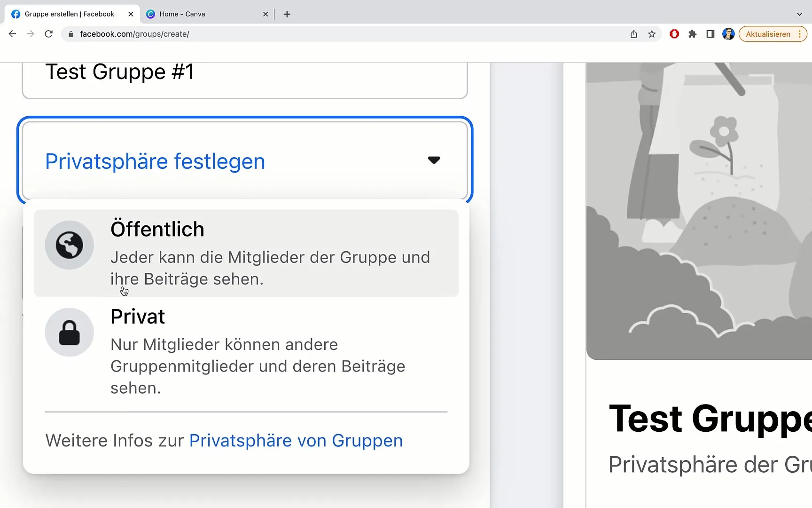This screenshot has width=812, height=508.
Task: Select the Öffentlich privacy option
Action: pyautogui.click(x=246, y=253)
